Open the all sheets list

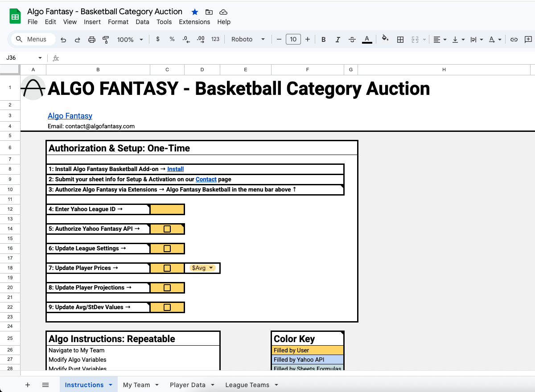point(45,385)
